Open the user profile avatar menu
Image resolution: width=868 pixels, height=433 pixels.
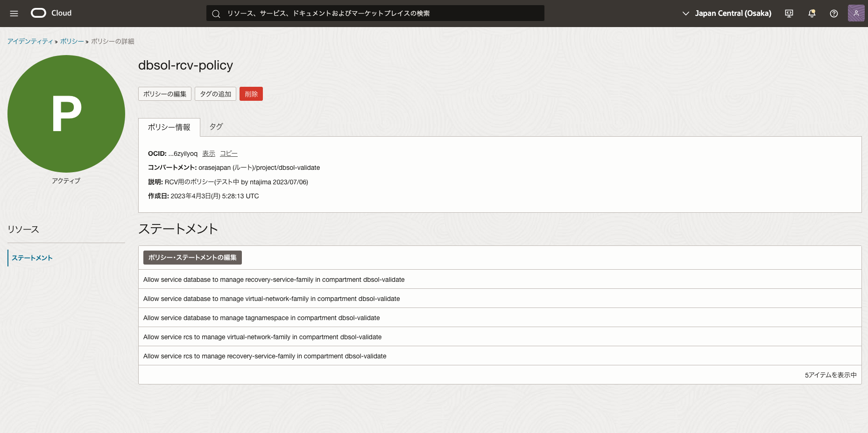(x=856, y=13)
